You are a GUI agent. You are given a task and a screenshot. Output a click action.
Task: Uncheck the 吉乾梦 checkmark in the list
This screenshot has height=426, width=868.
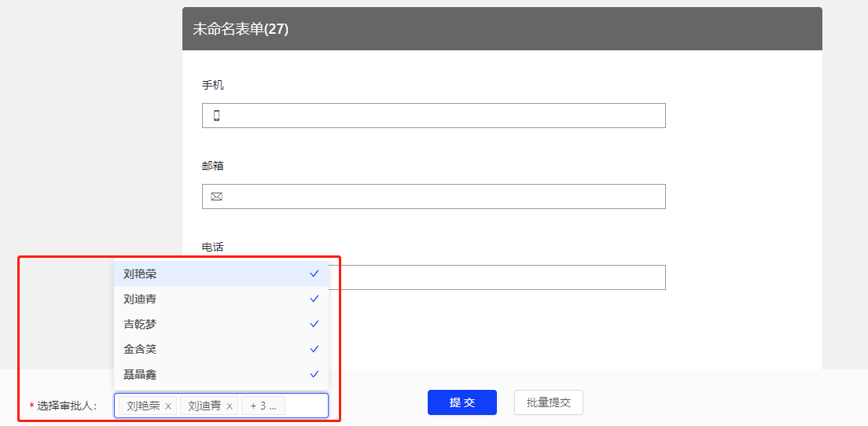[x=314, y=324]
